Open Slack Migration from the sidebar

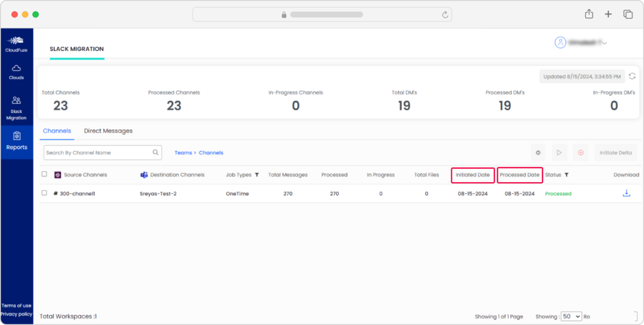tap(17, 106)
